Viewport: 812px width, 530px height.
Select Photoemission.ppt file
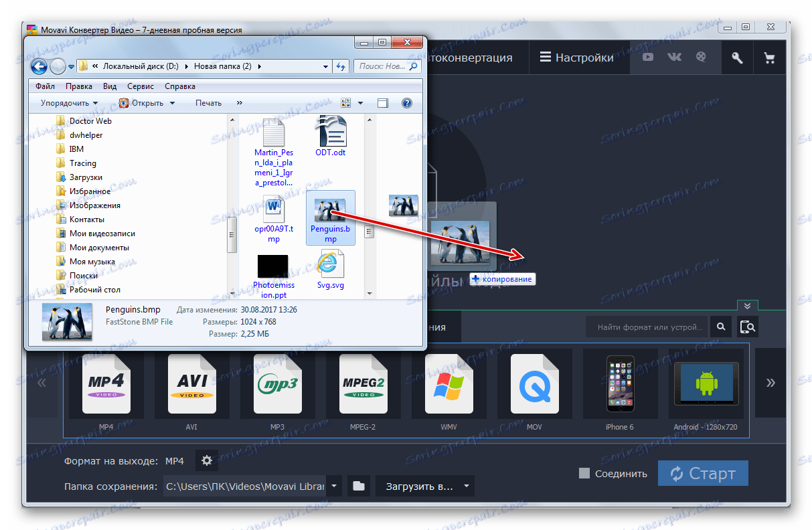click(x=273, y=276)
